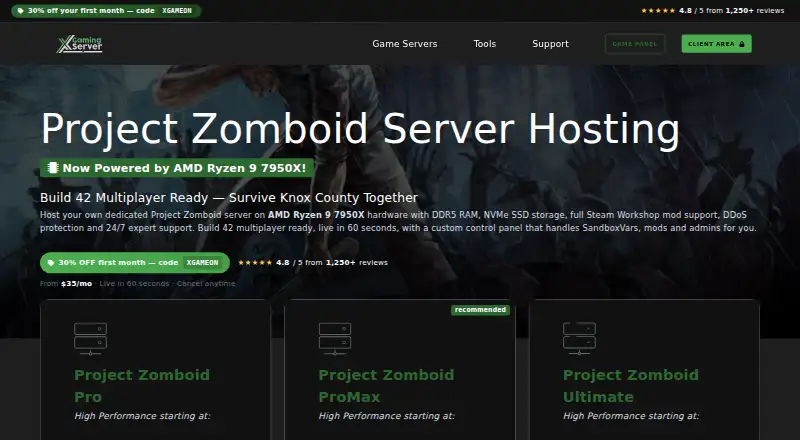Viewport: 800px width, 440px height.
Task: Click the server icon on Pro card
Action: click(x=90, y=338)
